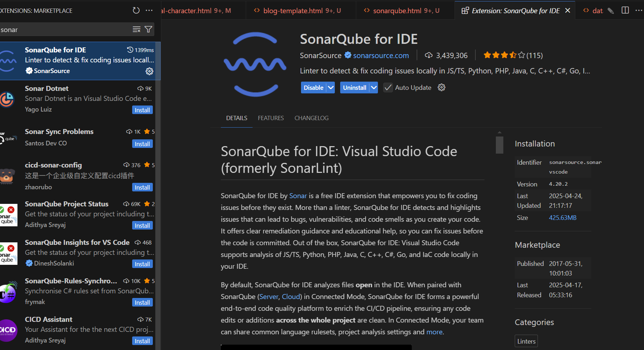Split the editor to the right
This screenshot has height=350, width=644.
(x=625, y=10)
